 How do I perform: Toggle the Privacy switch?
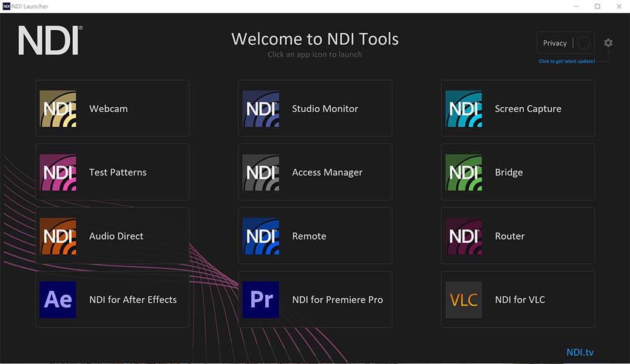coord(584,42)
